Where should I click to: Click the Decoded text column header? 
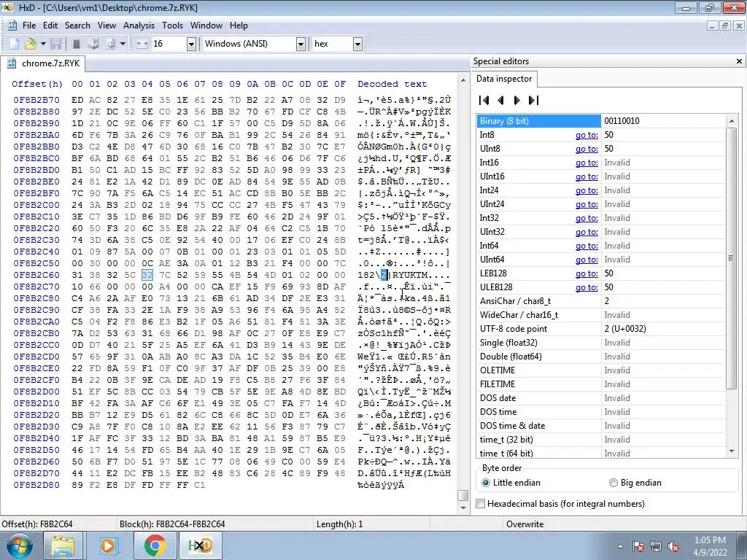tap(392, 84)
